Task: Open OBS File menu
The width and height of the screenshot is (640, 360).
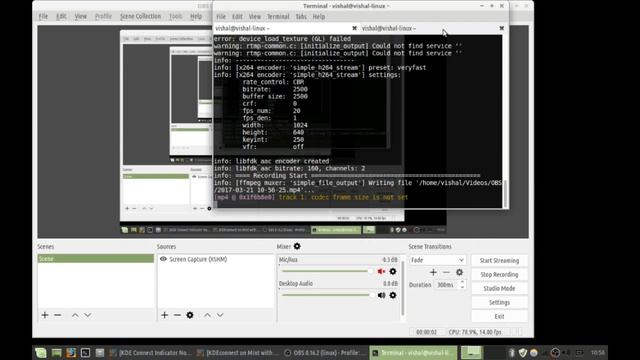Action: click(x=43, y=16)
